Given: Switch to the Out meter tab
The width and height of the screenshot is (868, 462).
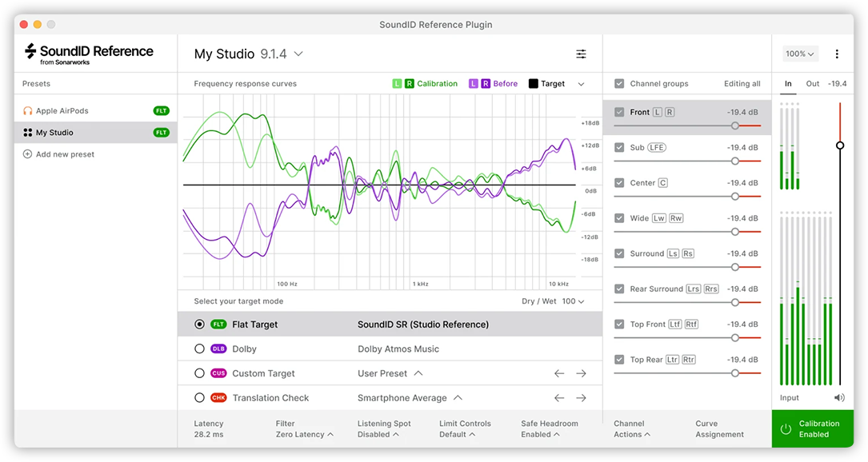Looking at the screenshot, I should point(813,84).
